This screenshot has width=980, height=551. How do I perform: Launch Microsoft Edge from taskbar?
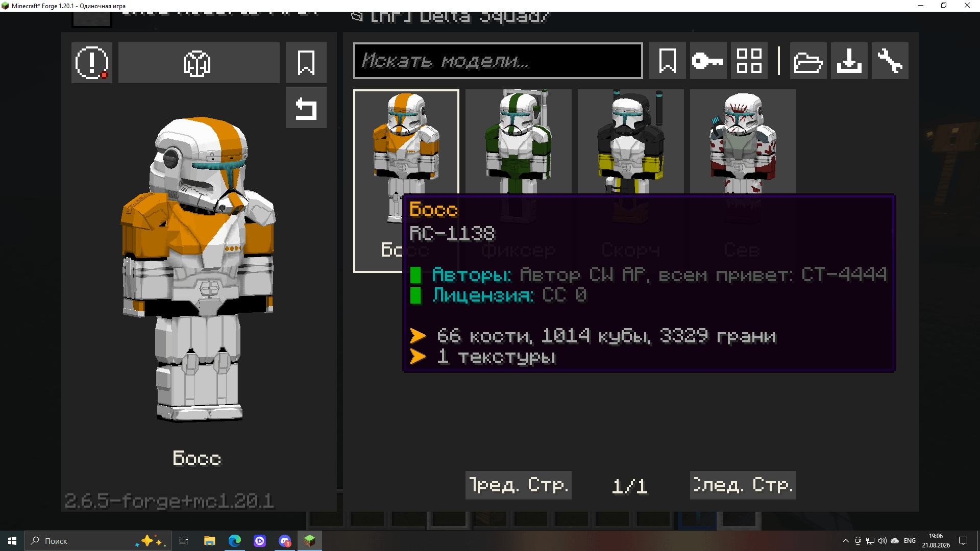tap(235, 541)
